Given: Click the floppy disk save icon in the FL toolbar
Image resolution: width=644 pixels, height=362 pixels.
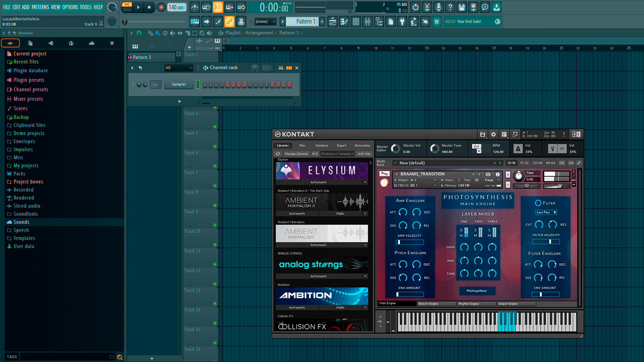Looking at the screenshot, I should pos(462,7).
